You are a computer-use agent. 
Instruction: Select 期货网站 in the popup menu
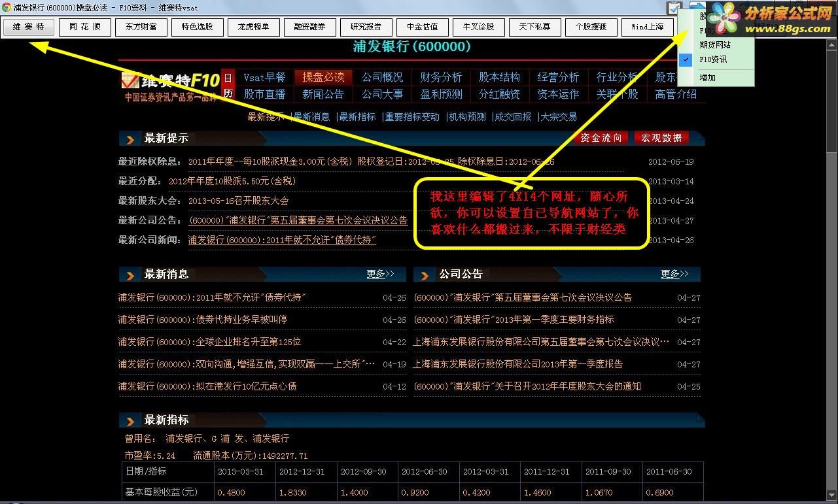point(716,45)
